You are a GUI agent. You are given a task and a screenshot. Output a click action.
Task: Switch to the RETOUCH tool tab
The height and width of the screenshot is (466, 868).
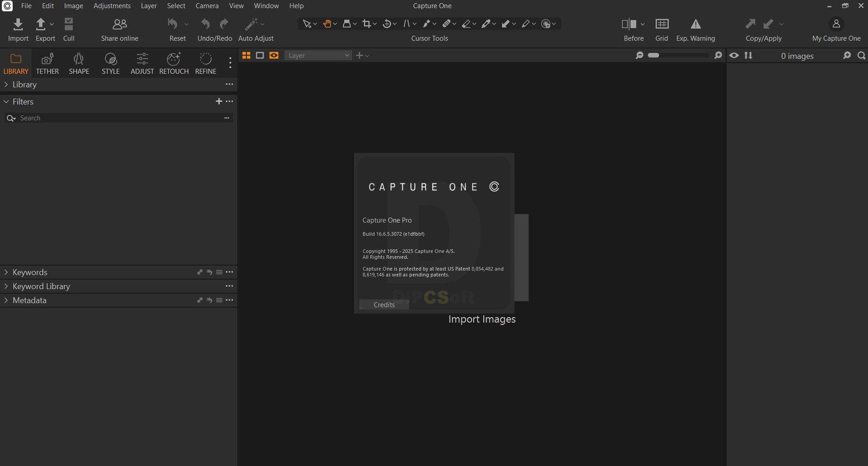click(x=174, y=63)
